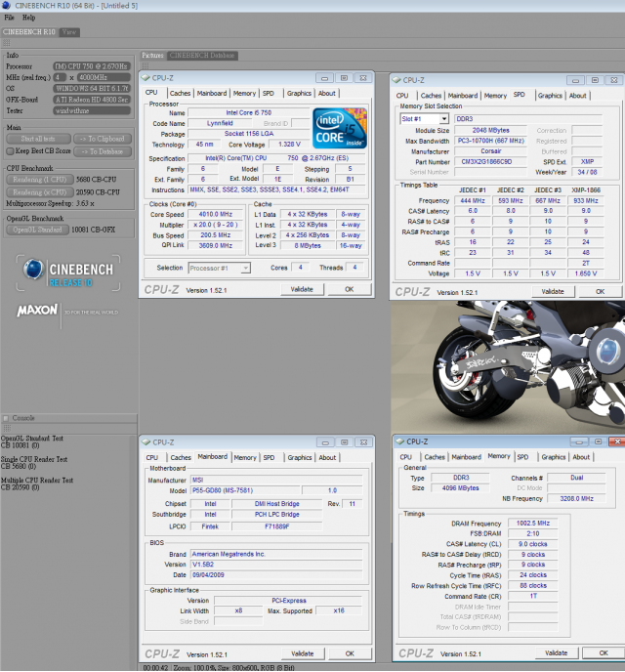Switch to the CINEBENCH Database tab
625x672 pixels.
point(202,56)
